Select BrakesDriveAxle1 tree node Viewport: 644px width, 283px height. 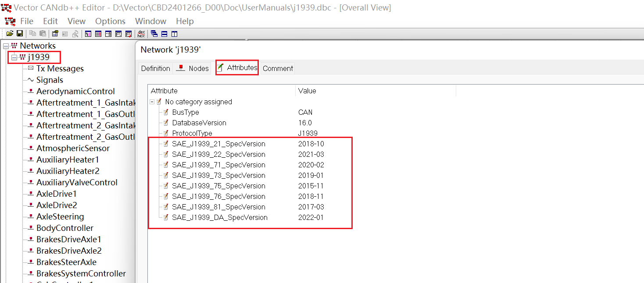[69, 239]
